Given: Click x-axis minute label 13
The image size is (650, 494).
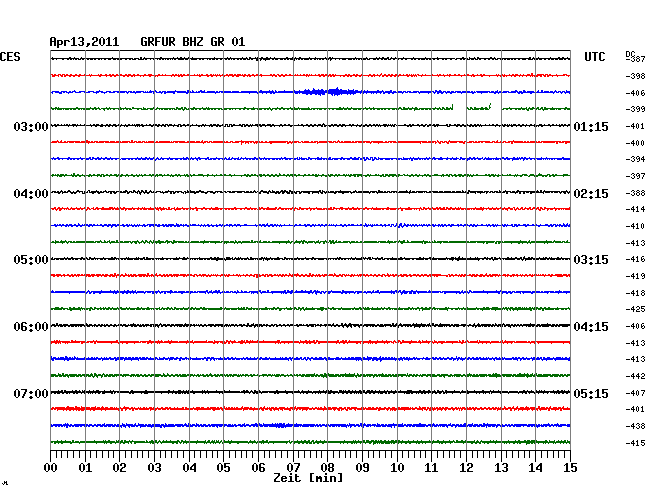Looking at the screenshot, I should pyautogui.click(x=501, y=468).
